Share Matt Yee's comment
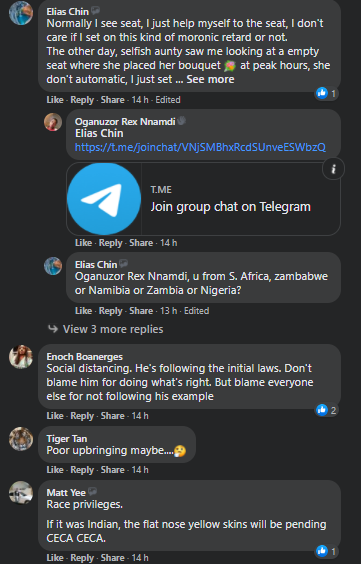Screen dimensions: 361x564 pyautogui.click(x=113, y=558)
